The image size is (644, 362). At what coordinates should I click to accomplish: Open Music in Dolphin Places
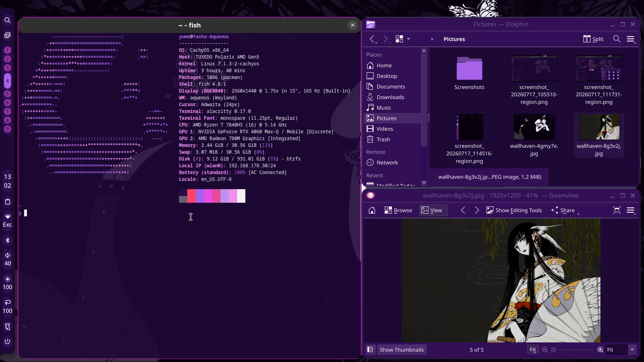392,108
